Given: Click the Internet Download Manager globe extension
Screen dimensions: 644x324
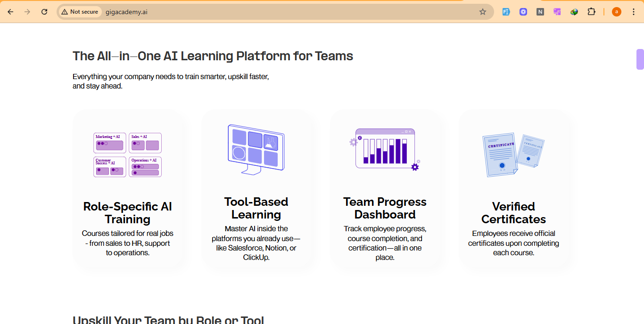Looking at the screenshot, I should [574, 12].
